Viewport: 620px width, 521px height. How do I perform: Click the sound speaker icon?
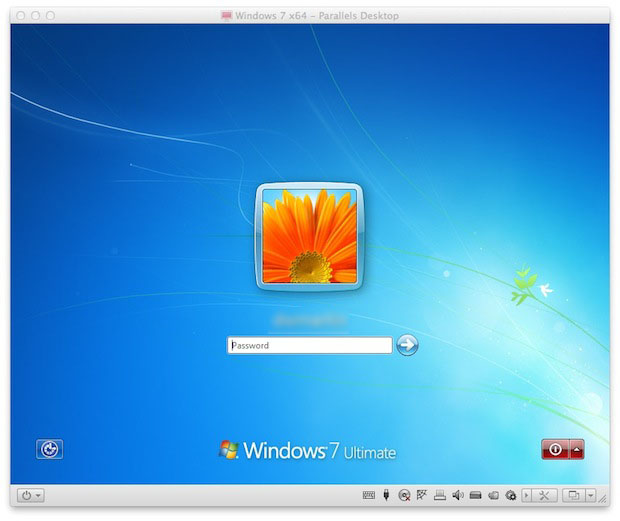click(x=457, y=495)
